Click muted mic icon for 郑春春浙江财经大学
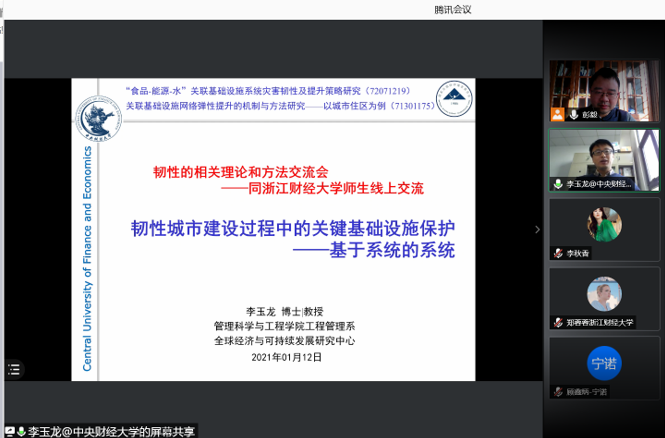Viewport: 665px width, 438px height. (557, 323)
